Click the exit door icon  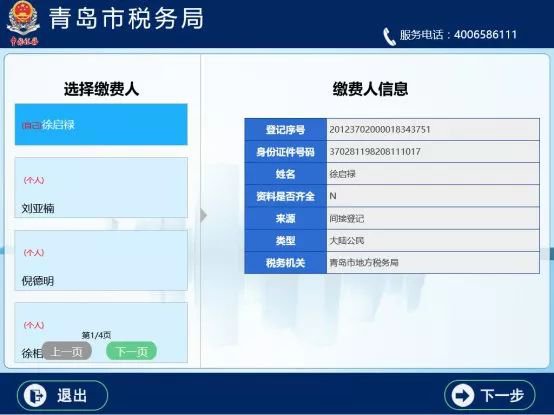point(35,395)
